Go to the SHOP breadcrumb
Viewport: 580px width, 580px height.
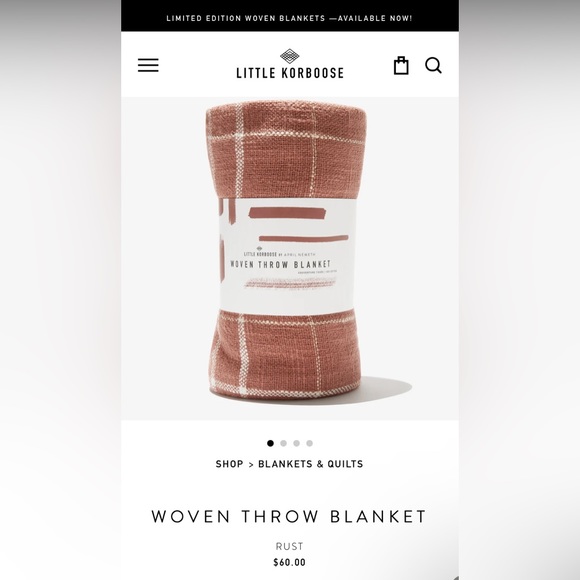tap(229, 464)
